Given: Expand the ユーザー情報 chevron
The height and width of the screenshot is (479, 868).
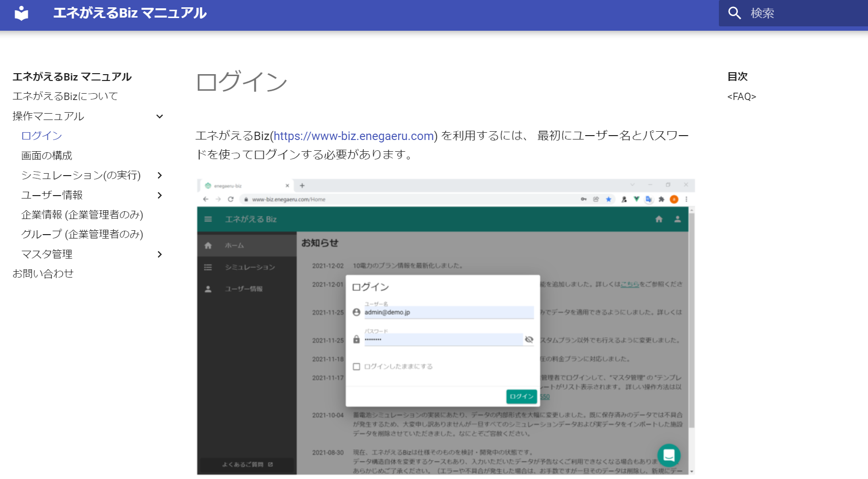Looking at the screenshot, I should click(x=159, y=195).
